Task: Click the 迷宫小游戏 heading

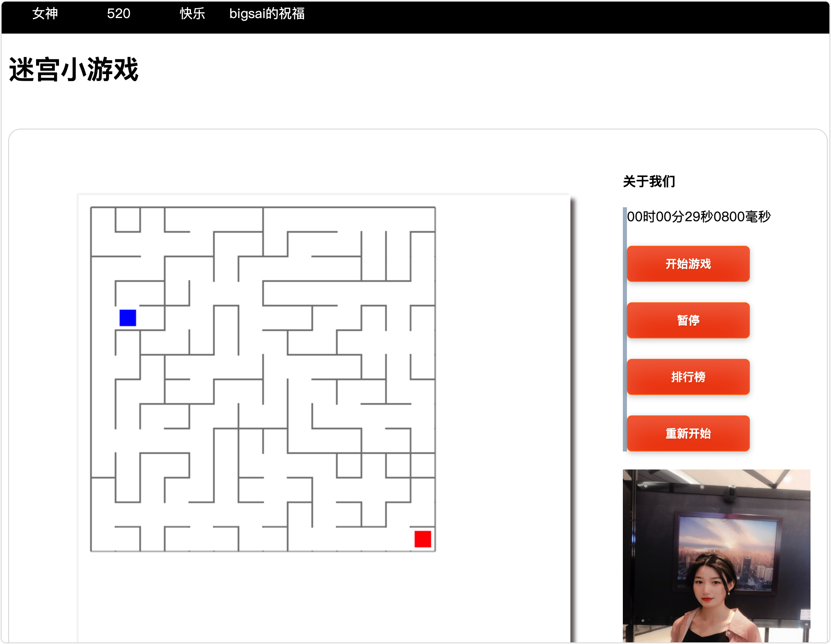Action: (x=74, y=70)
